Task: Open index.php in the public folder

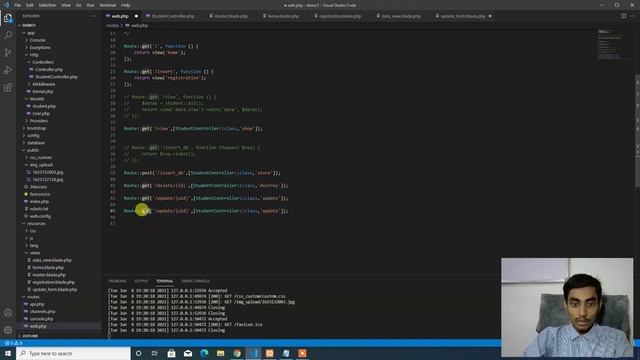Action: 39,202
